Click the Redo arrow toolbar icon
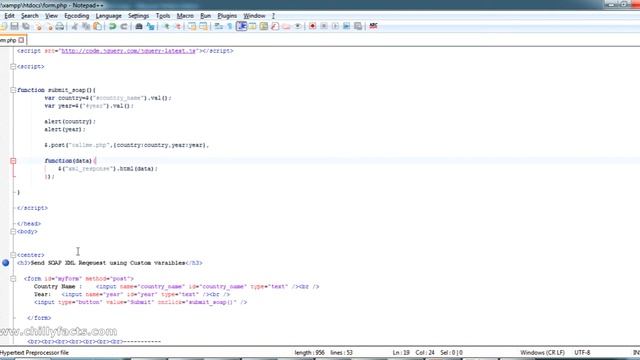This screenshot has height=360, width=640. coord(124,27)
